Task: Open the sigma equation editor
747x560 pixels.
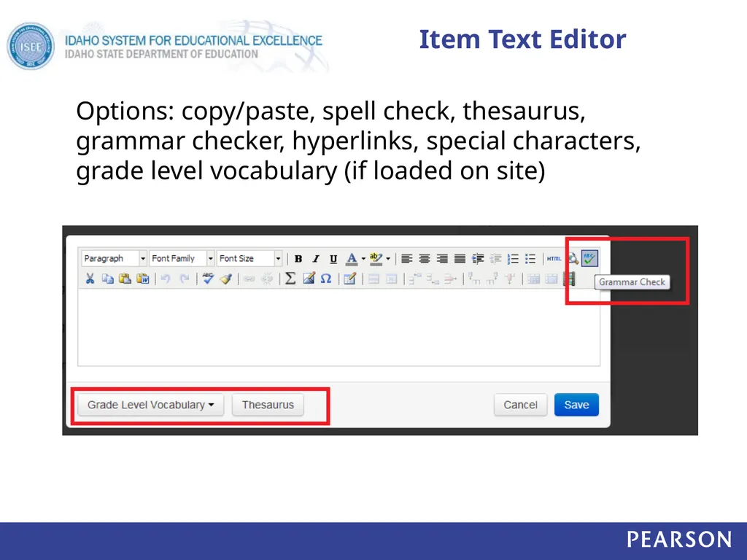Action: click(x=290, y=279)
